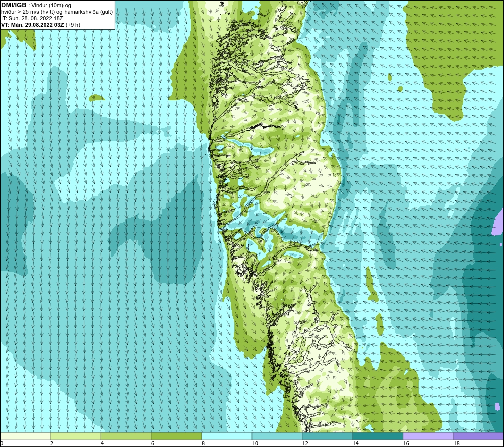This screenshot has width=504, height=447.
Task: Click the medium teal 12–14 m/s legend swatch
Action: [x=328, y=436]
